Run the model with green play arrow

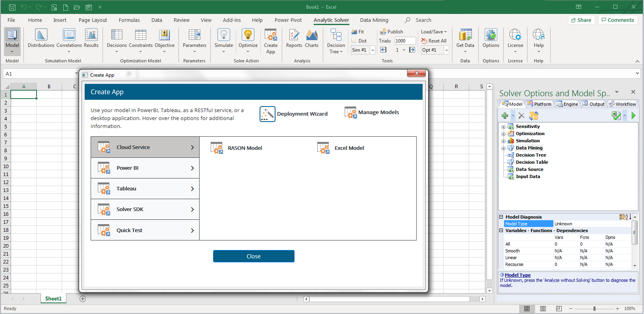point(633,116)
